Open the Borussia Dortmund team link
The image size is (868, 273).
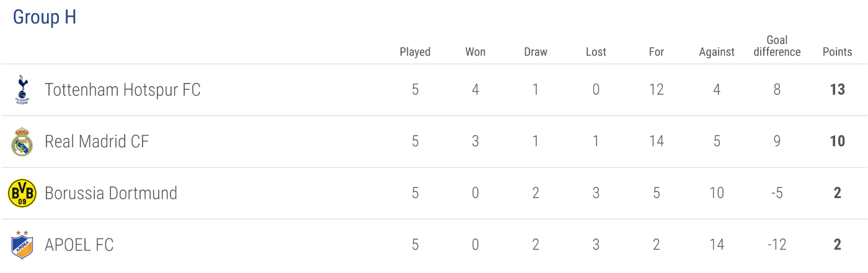[x=111, y=193]
